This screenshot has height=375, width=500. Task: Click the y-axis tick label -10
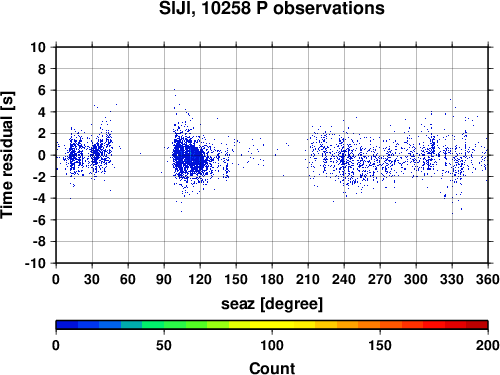click(x=35, y=263)
